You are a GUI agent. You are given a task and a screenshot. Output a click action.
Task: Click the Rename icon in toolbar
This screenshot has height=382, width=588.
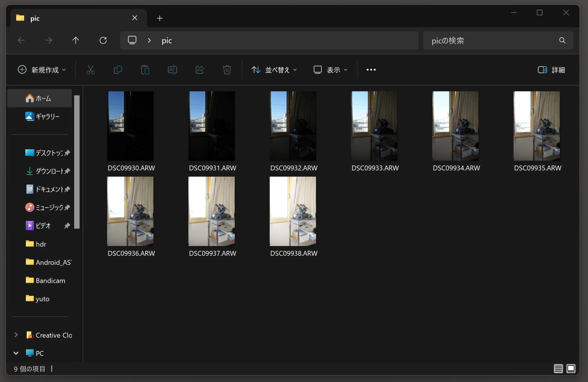(x=172, y=70)
